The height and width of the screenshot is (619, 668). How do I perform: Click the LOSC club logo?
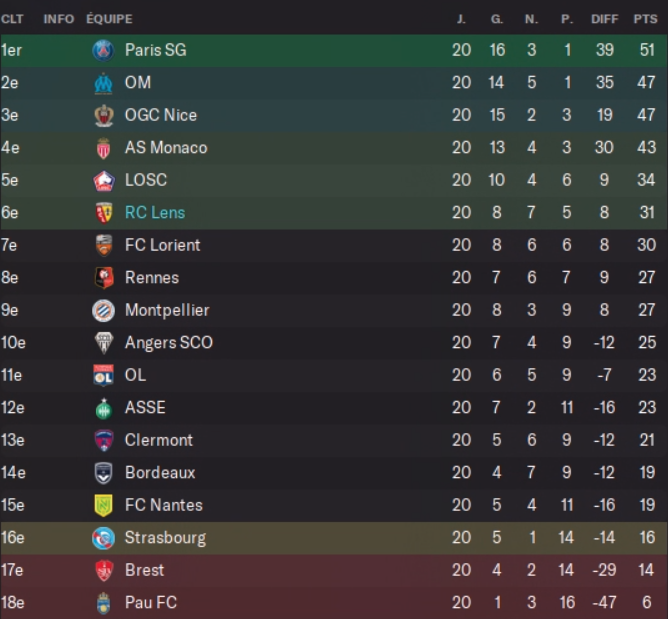point(103,180)
